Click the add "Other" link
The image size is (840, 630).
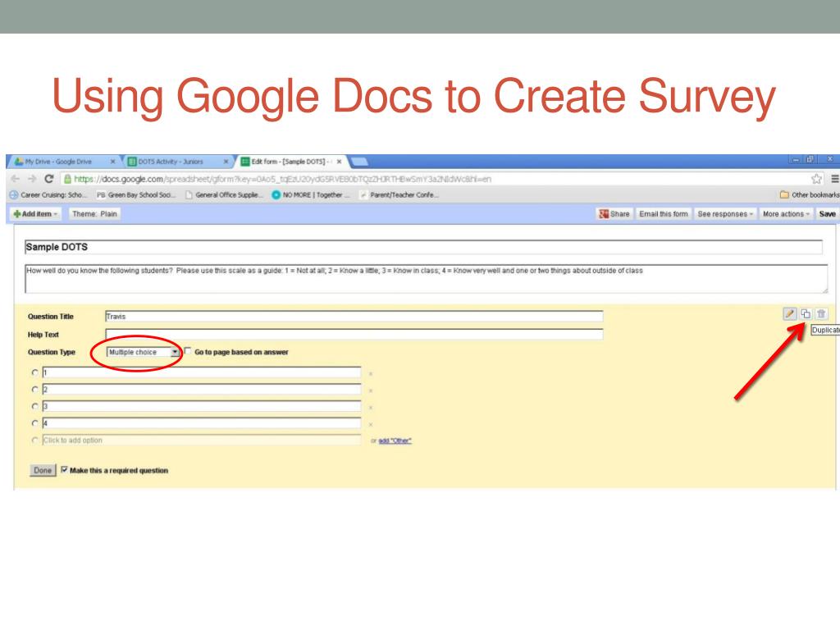395,441
